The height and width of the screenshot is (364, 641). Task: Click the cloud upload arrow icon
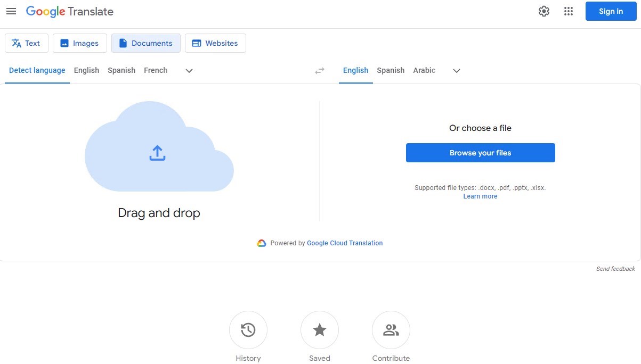point(157,153)
